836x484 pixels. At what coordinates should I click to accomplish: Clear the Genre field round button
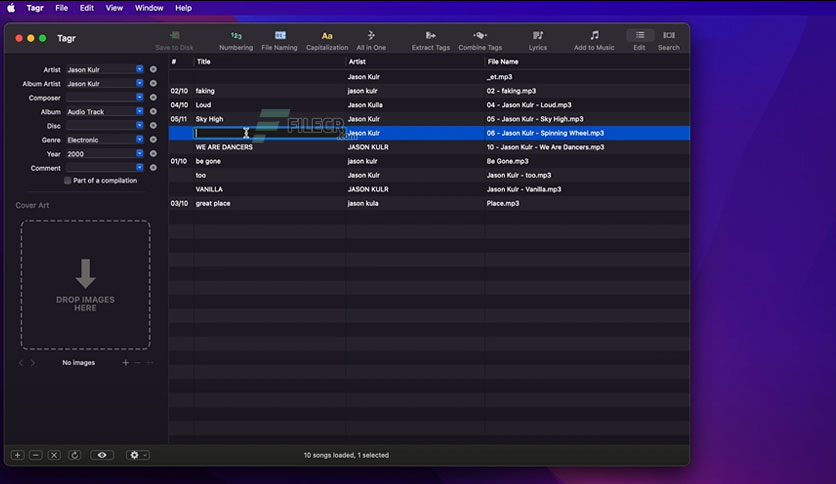(153, 140)
